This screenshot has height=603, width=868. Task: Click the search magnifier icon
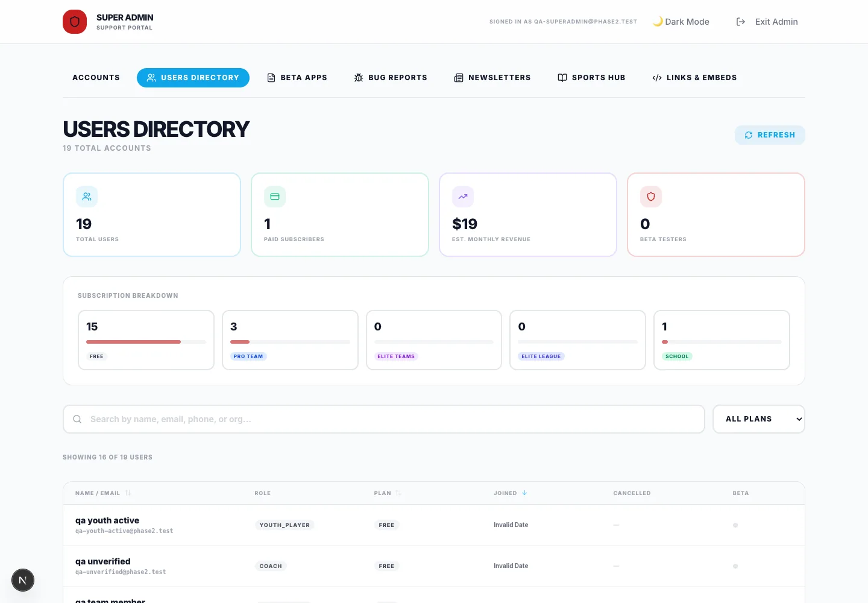[x=77, y=419]
